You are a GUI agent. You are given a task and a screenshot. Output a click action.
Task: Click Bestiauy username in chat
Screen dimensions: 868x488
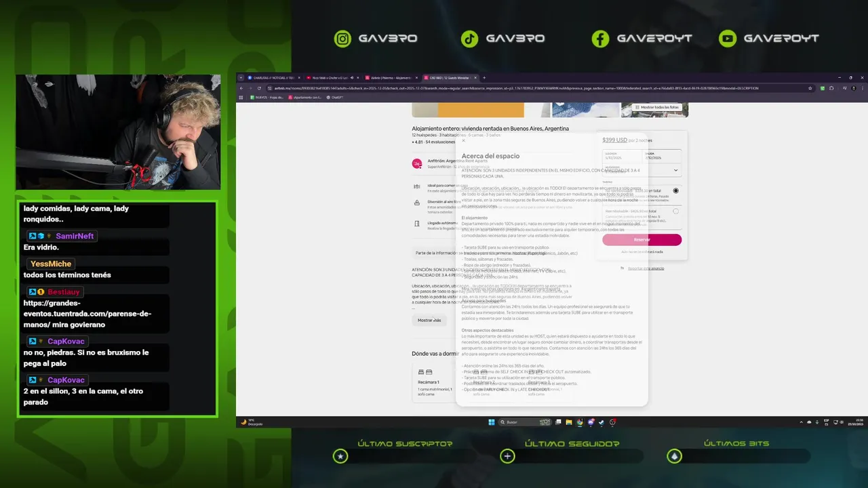coord(64,291)
